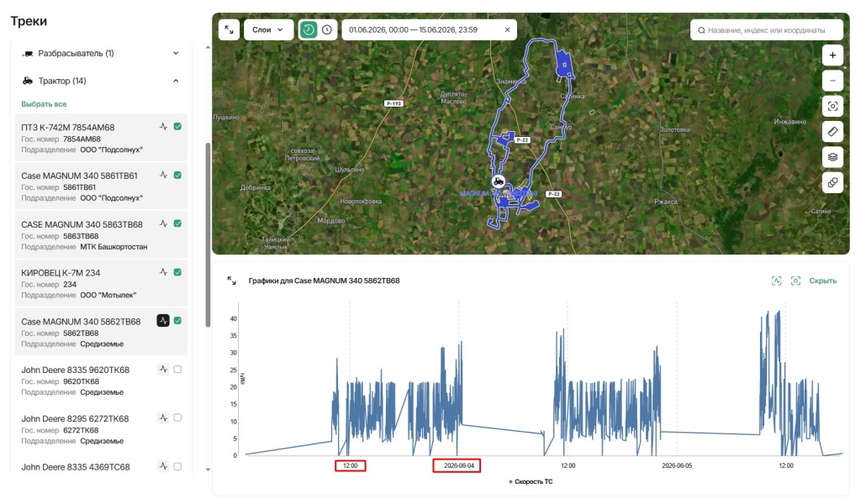Zoom out on the map with minus
861x504 pixels.
tap(832, 81)
